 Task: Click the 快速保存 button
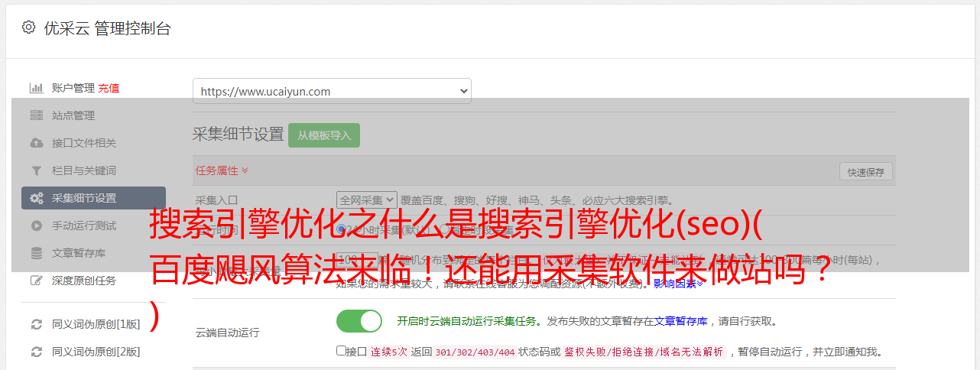[x=865, y=172]
